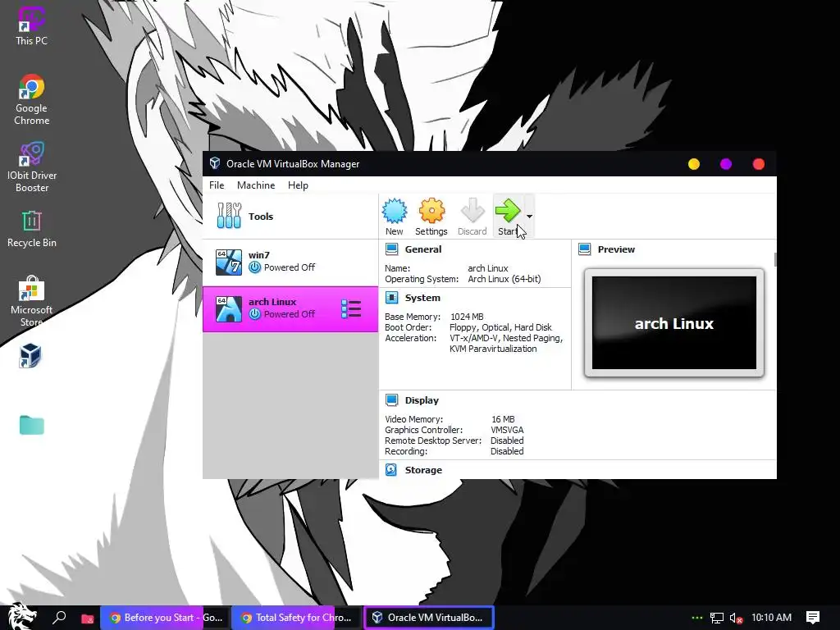This screenshot has height=630, width=840.
Task: Open the Help menu
Action: 298,185
